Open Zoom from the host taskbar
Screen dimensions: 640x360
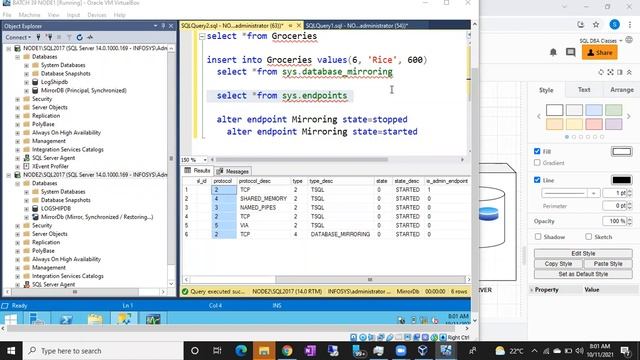pos(401,351)
